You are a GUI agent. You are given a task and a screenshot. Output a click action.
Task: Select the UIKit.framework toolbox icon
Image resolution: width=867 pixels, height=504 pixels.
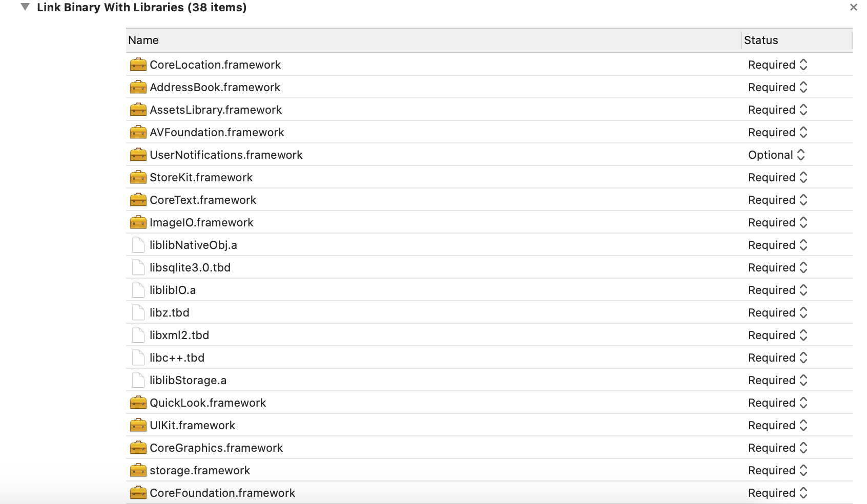pos(138,425)
